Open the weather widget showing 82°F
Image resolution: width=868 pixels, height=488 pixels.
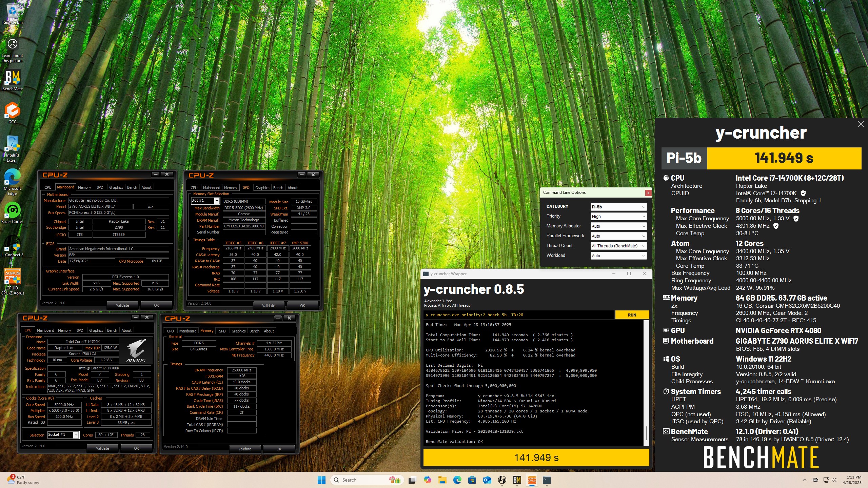[x=24, y=480]
